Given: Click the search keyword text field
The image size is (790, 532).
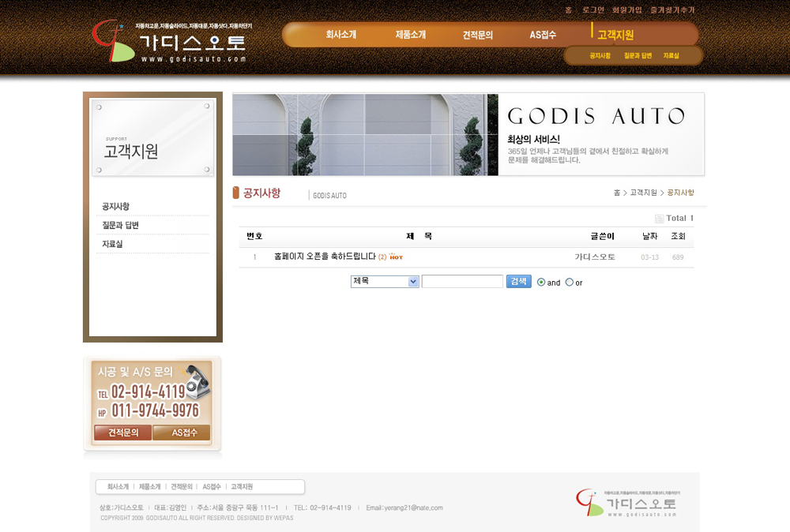Looking at the screenshot, I should pos(462,281).
